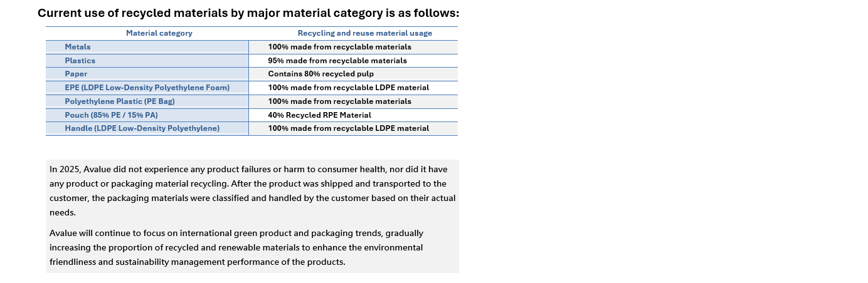This screenshot has height=283, width=868.
Task: Select 'Recycling and reuse material usage' header
Action: (x=365, y=33)
